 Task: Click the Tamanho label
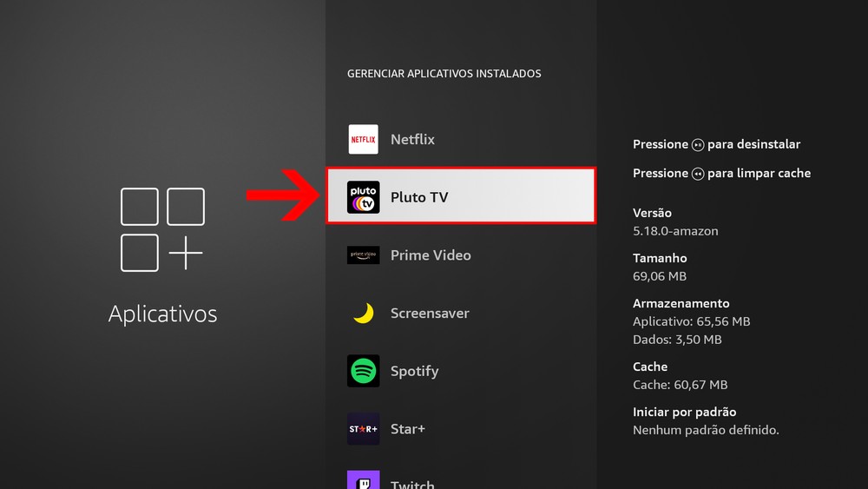coord(660,258)
